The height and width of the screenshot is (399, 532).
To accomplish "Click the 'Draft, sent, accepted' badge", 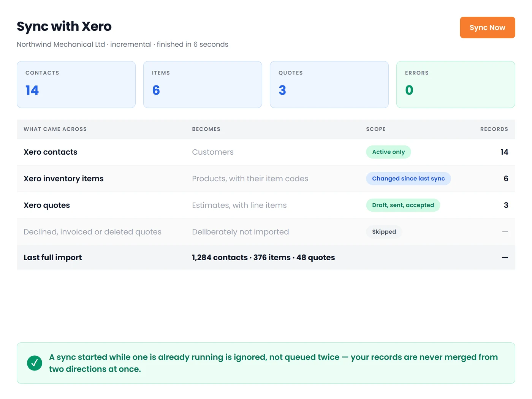I will [403, 205].
